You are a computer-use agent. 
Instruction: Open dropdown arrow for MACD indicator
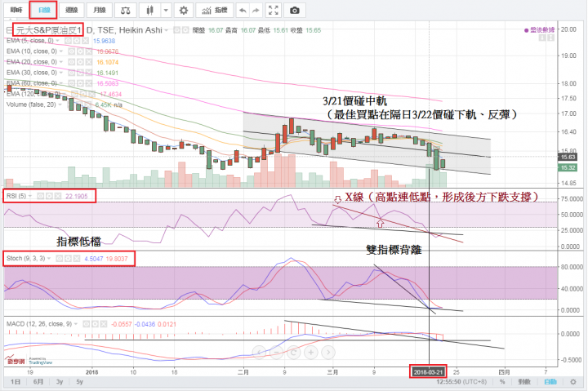click(x=76, y=324)
